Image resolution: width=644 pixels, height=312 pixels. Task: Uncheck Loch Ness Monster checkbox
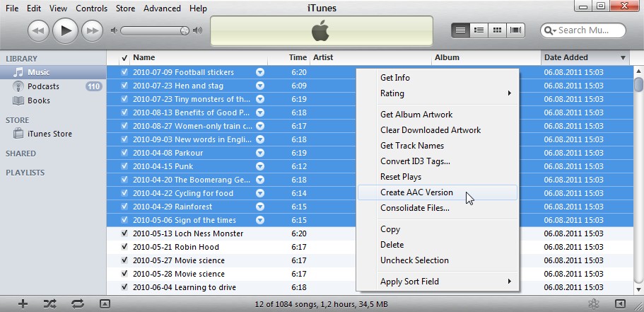tap(124, 233)
